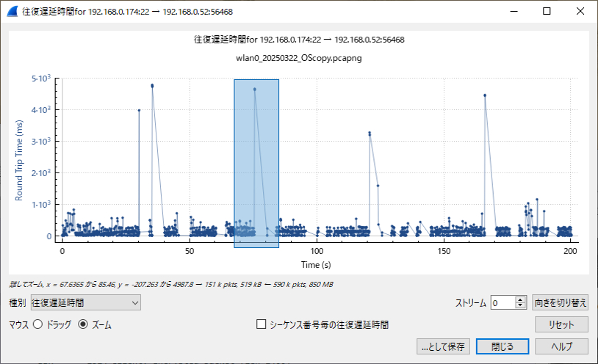This screenshot has height=364, width=598.
Task: Click the RTT peak point near 35 seconds
Action: point(152,86)
